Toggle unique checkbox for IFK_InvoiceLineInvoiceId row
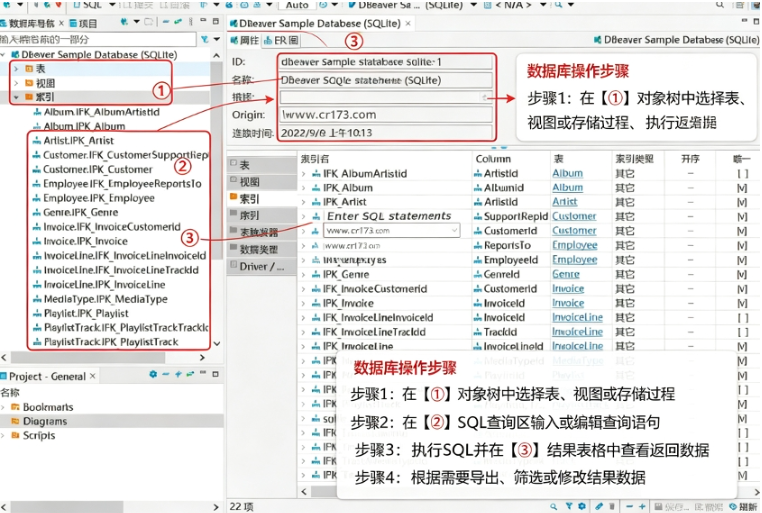This screenshot has height=513, width=762. click(x=742, y=318)
